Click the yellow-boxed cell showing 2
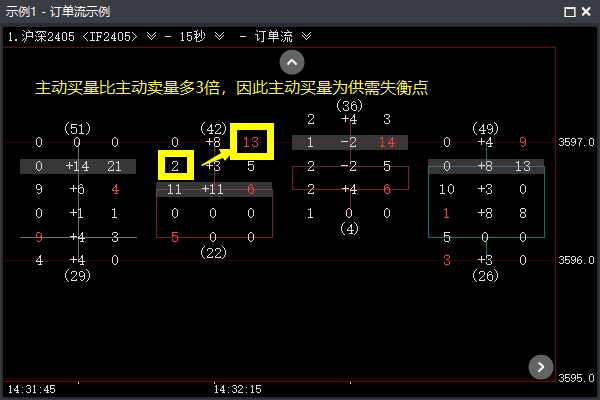This screenshot has height=400, width=600. [x=174, y=165]
